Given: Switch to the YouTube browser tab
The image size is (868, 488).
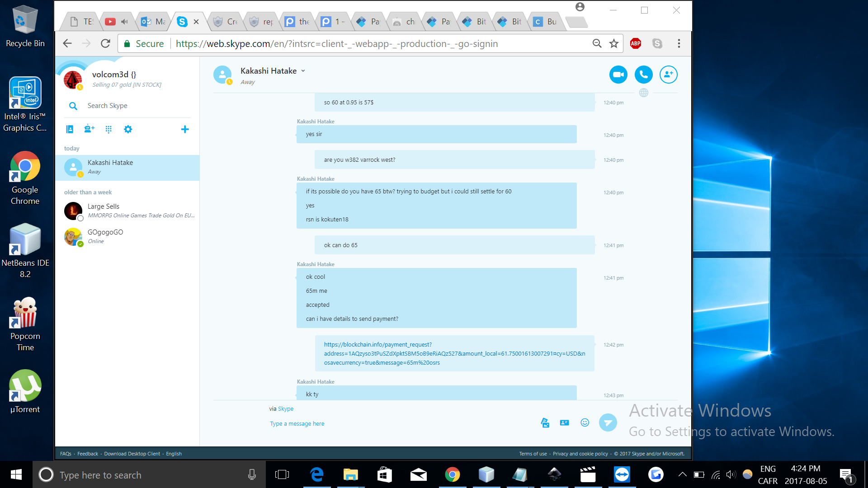Looking at the screenshot, I should click(110, 21).
